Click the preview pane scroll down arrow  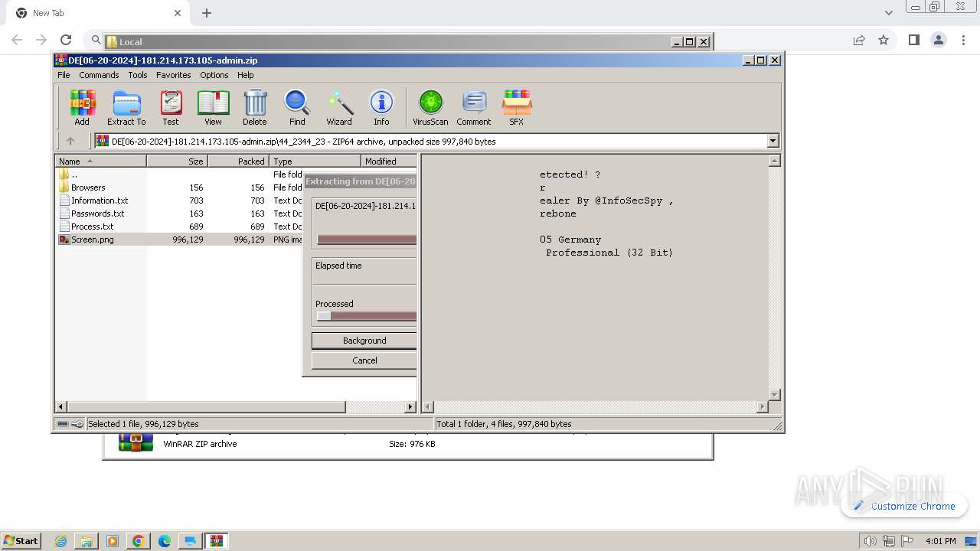(774, 395)
